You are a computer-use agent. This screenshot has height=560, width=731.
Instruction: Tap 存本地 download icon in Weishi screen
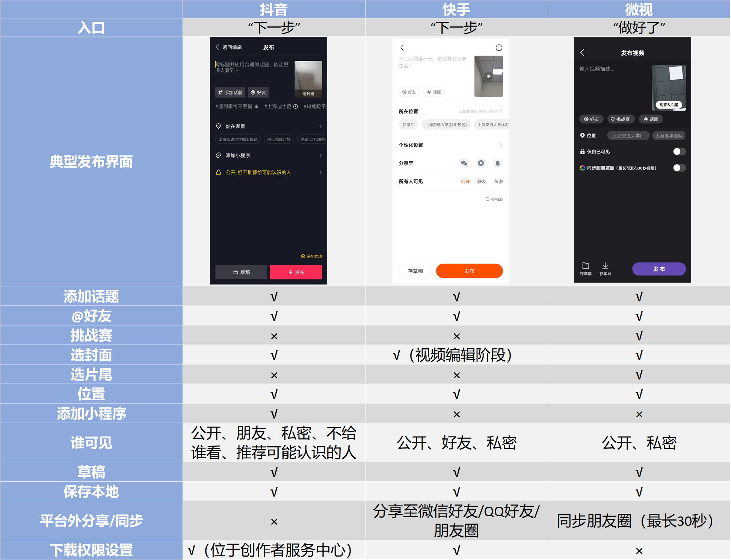(x=605, y=266)
